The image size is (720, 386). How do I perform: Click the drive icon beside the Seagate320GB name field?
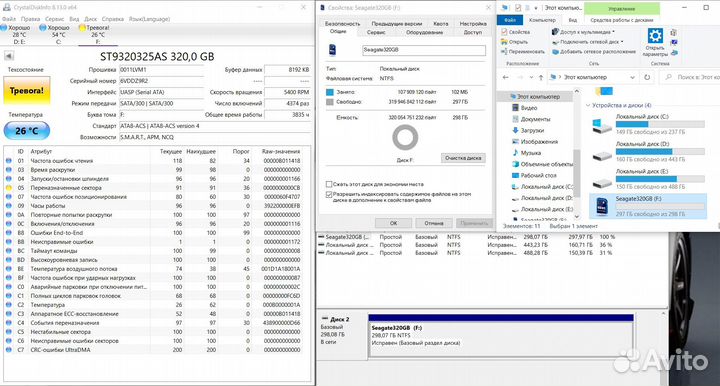[332, 50]
